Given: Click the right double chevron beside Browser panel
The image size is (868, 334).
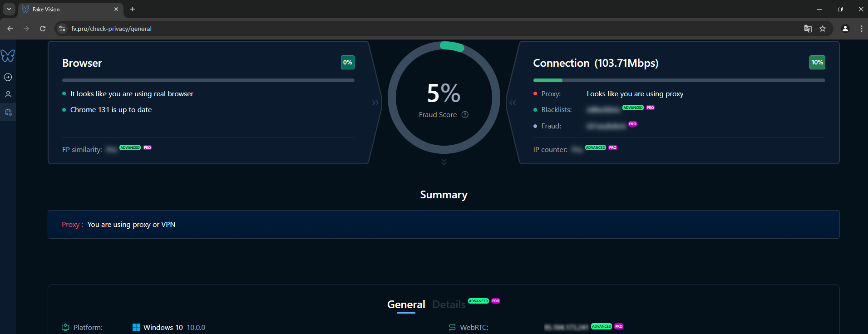Looking at the screenshot, I should 375,103.
